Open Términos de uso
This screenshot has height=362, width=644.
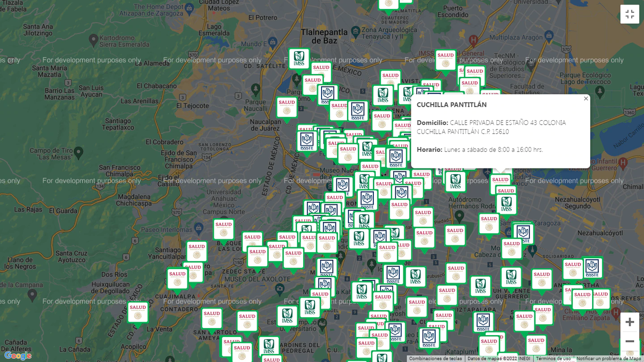[553, 359]
